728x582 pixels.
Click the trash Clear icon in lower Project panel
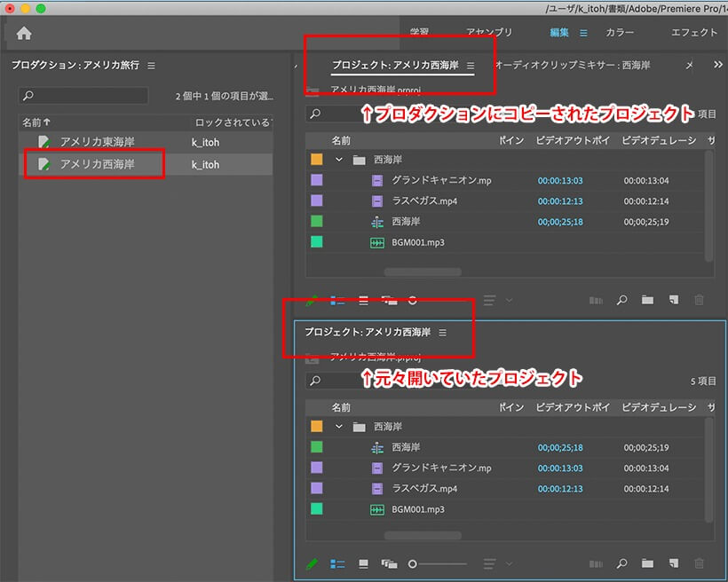click(699, 563)
